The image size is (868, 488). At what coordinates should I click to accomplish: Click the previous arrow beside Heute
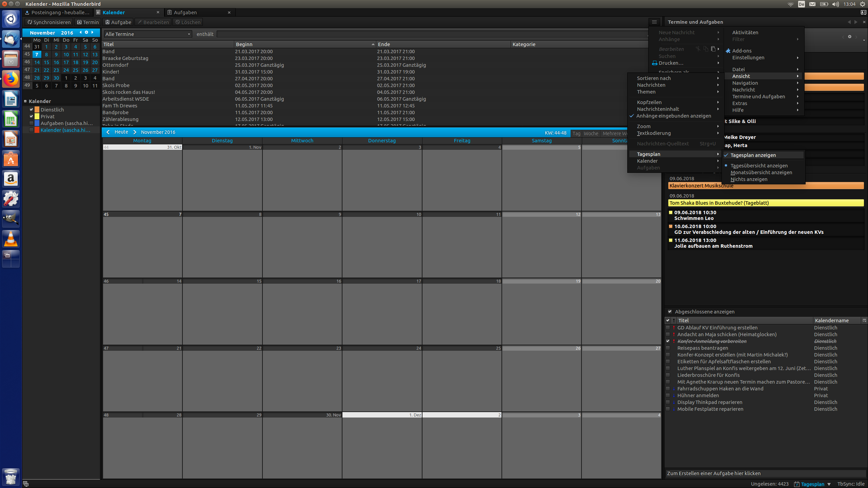point(108,132)
